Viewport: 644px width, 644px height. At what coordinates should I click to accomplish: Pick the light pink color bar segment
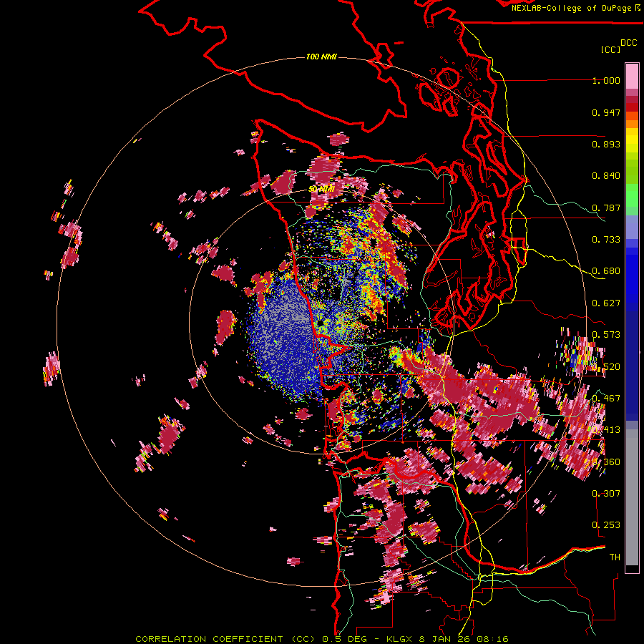[632, 77]
